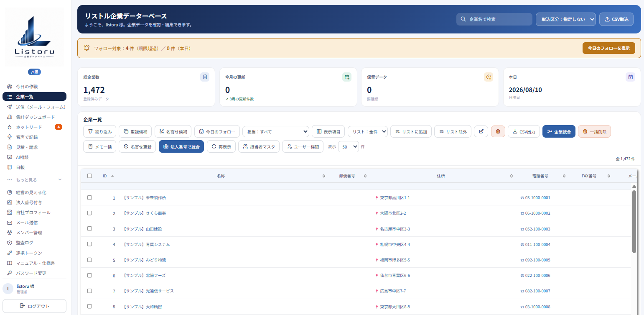Image resolution: width=644 pixels, height=315 pixels.
Task: Click the orange trash icon button
Action: pyautogui.click(x=498, y=131)
